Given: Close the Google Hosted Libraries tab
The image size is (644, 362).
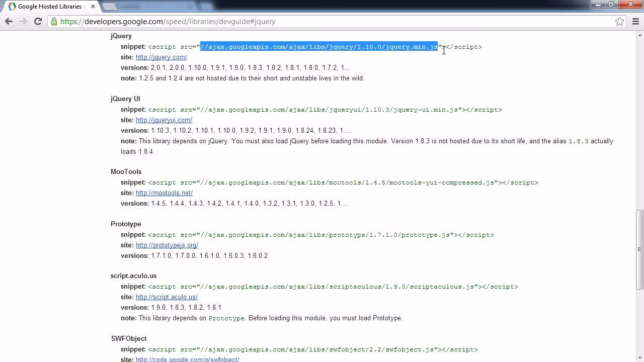Looking at the screenshot, I should coord(93,7).
